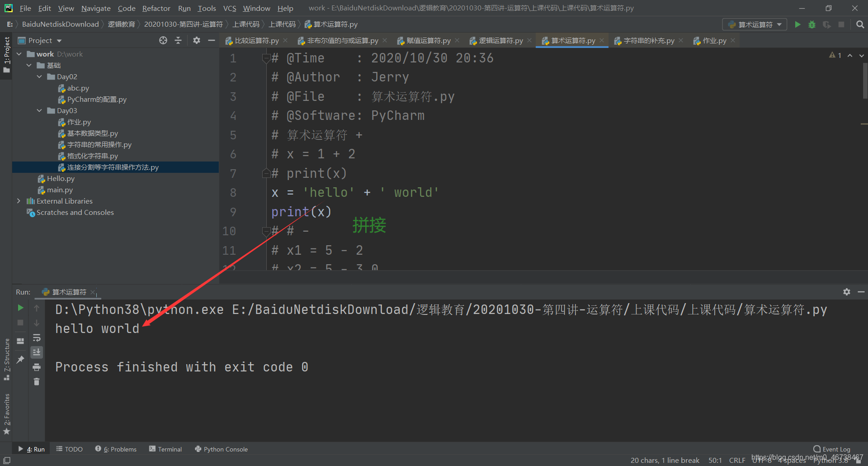Stop the process in the Run panel

[20, 323]
